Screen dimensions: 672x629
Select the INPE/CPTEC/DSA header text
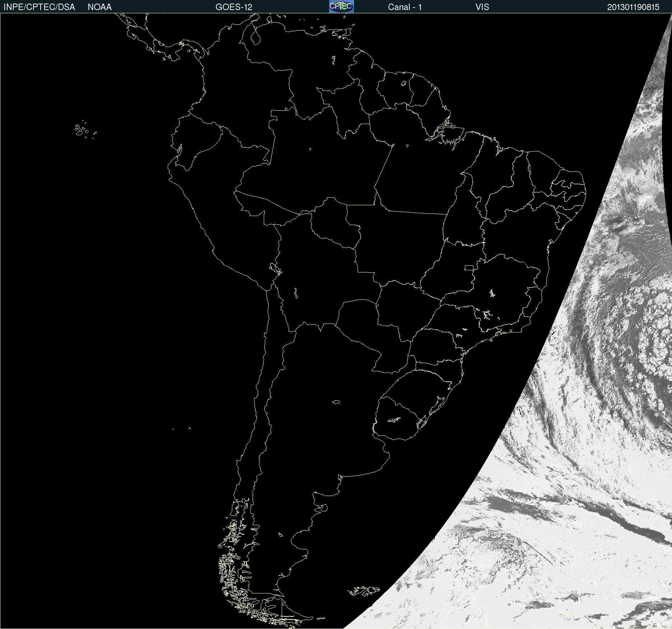[x=39, y=7]
